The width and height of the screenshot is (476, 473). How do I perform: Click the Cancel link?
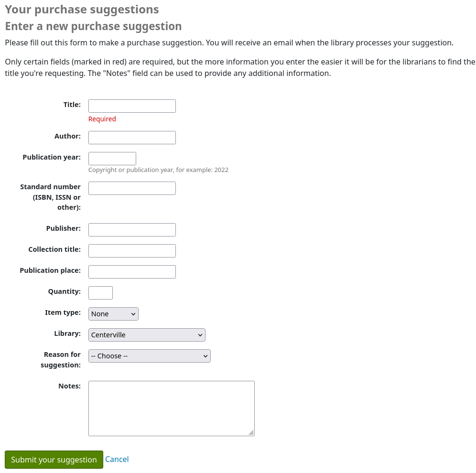click(117, 459)
